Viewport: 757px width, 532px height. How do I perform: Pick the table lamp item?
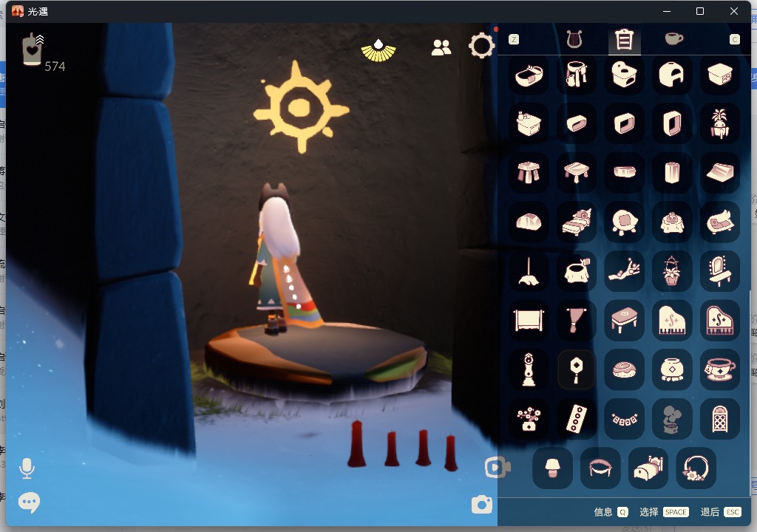pyautogui.click(x=552, y=468)
